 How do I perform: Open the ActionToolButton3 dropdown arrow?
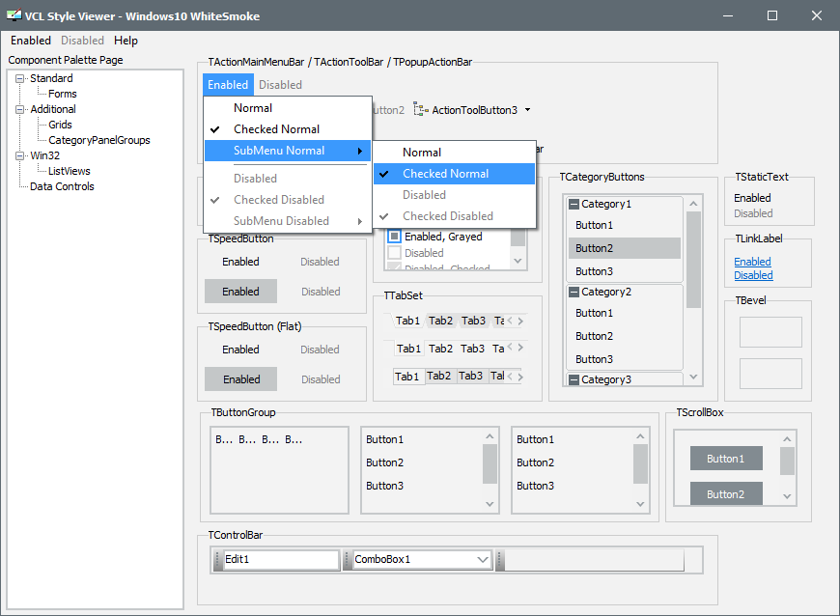pos(528,110)
